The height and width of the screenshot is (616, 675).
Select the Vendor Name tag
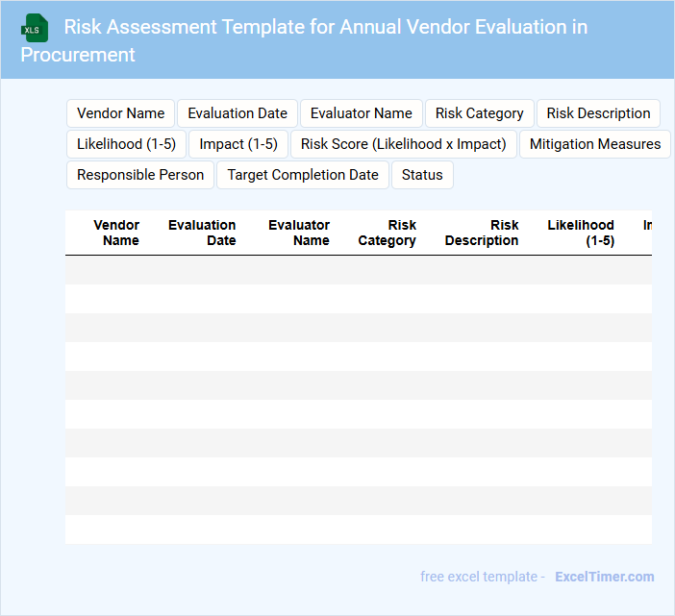click(x=120, y=113)
